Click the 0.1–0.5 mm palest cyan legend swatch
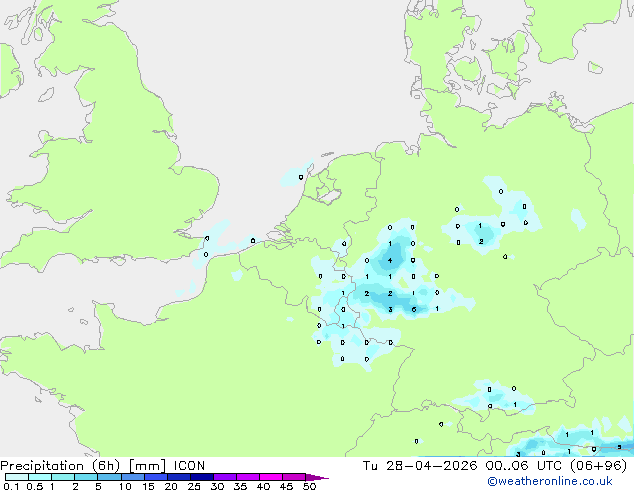The width and height of the screenshot is (634, 490). tap(17, 477)
